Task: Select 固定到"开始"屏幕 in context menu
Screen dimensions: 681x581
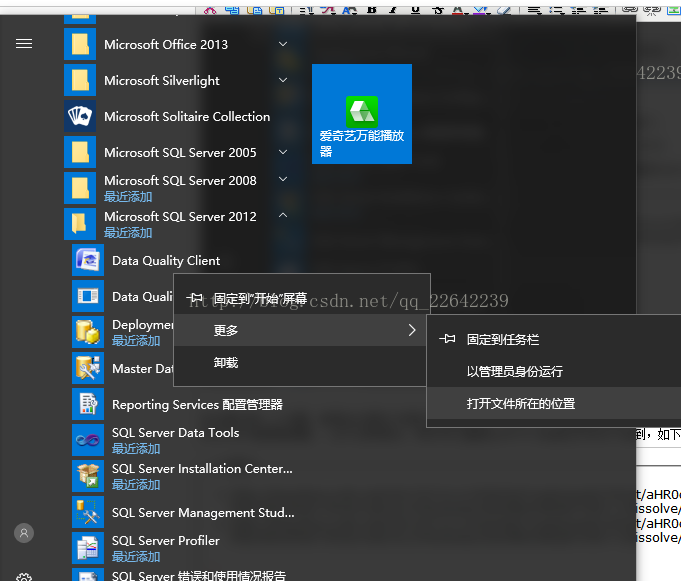Action: click(260, 298)
